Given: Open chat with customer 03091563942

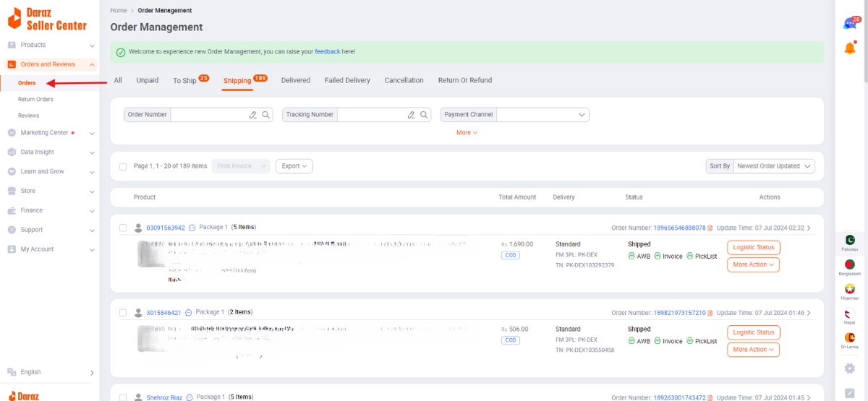Looking at the screenshot, I should click(192, 228).
